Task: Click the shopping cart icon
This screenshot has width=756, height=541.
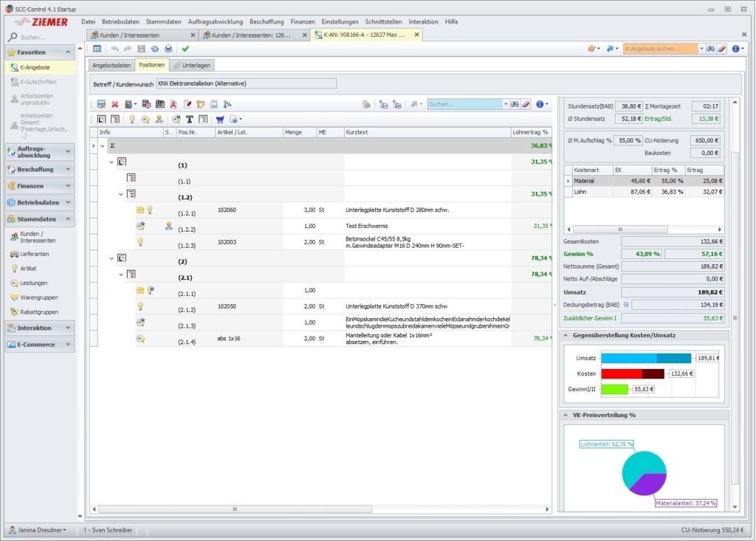Action: click(x=219, y=119)
